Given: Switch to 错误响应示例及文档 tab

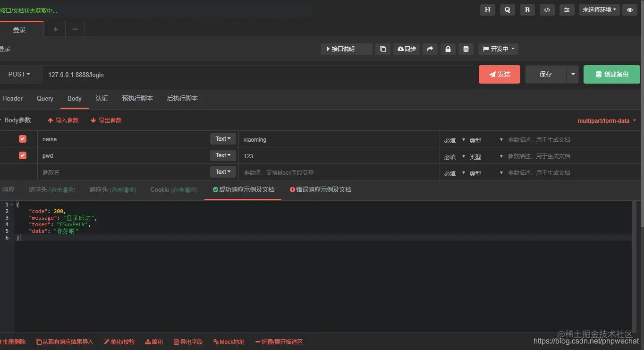Looking at the screenshot, I should point(321,189).
